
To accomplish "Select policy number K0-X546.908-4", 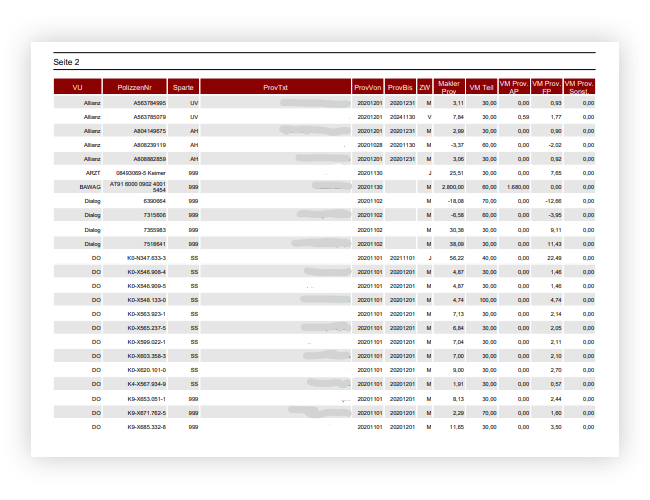I will [146, 272].
